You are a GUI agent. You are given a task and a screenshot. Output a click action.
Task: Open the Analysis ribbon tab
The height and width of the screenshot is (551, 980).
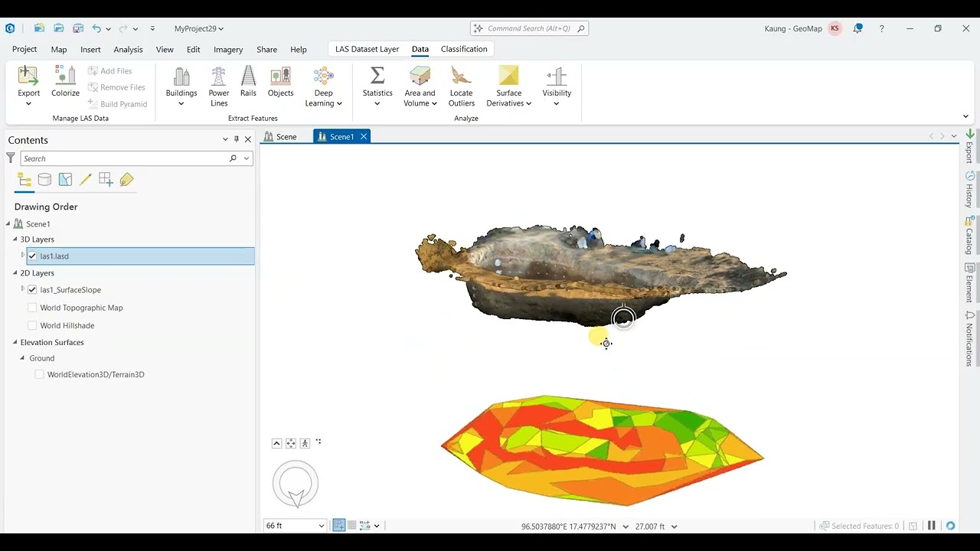(128, 49)
